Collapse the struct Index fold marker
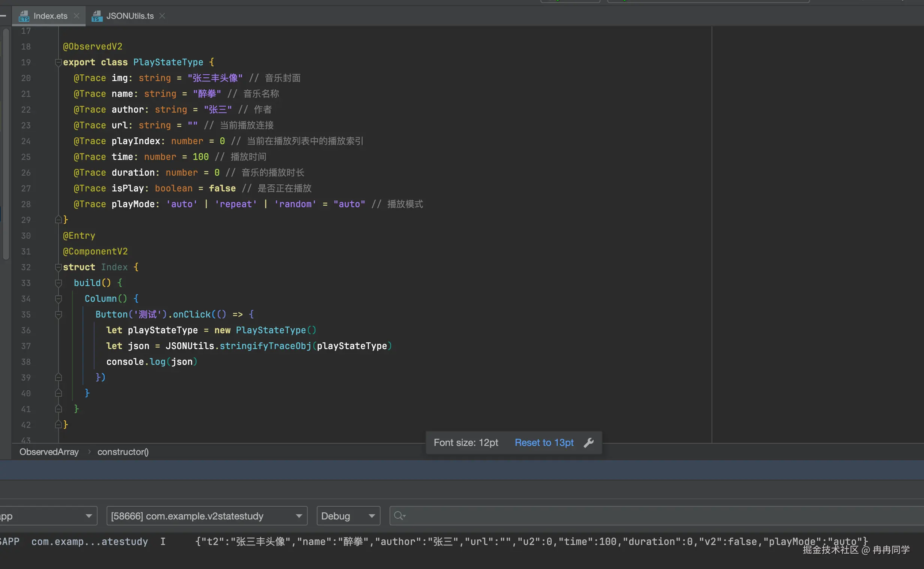Image resolution: width=924 pixels, height=569 pixels. (58, 267)
